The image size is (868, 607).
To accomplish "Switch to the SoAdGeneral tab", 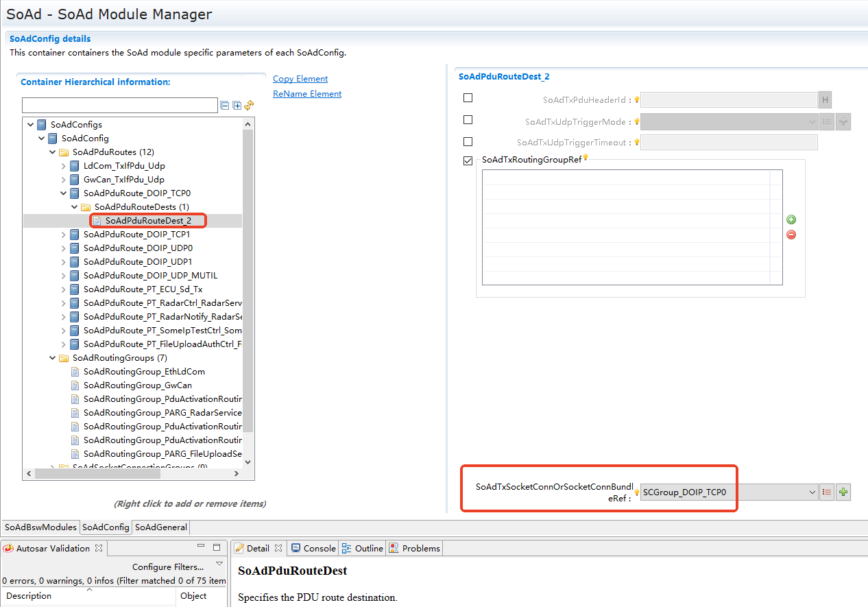I will [160, 527].
